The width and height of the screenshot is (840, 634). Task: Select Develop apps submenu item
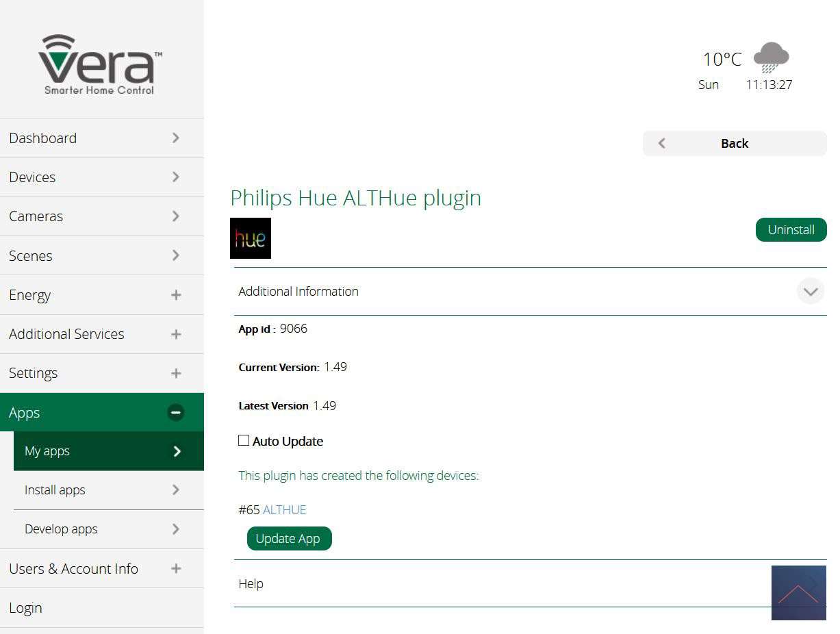61,529
